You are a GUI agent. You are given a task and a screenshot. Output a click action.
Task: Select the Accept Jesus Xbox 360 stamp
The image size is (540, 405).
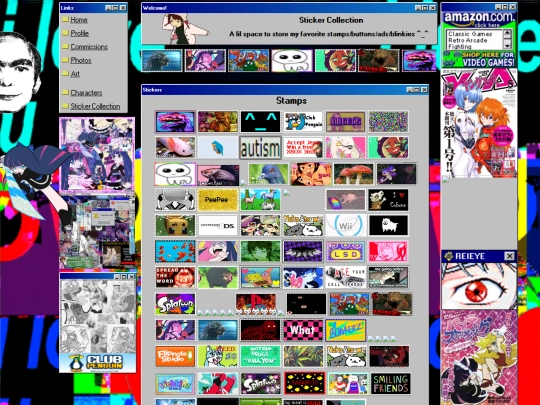[x=303, y=148]
